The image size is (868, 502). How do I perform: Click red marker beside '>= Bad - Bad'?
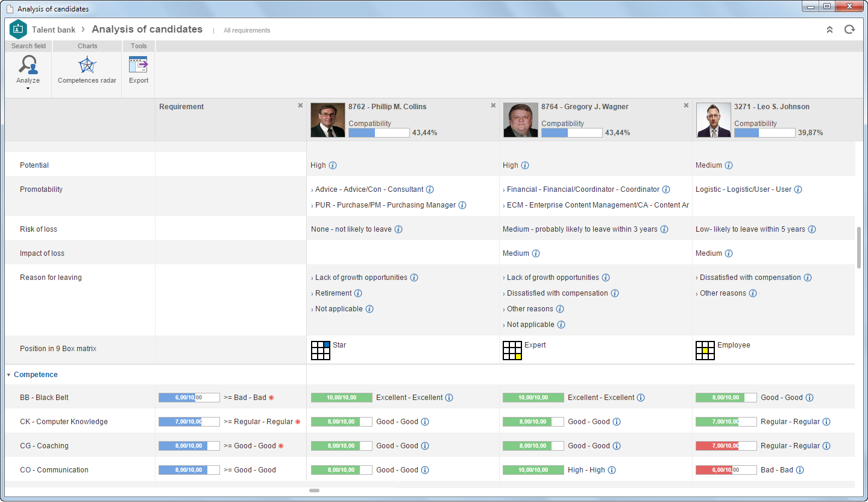click(271, 398)
